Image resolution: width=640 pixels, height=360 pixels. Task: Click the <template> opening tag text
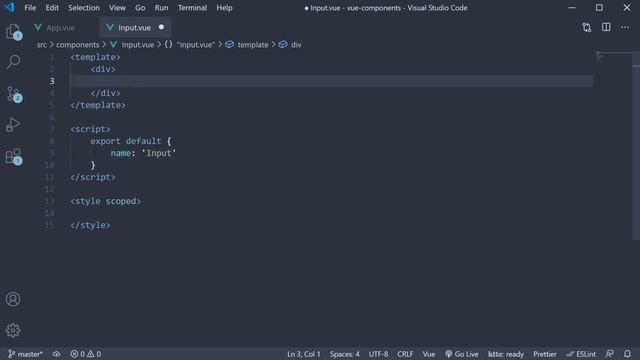96,57
